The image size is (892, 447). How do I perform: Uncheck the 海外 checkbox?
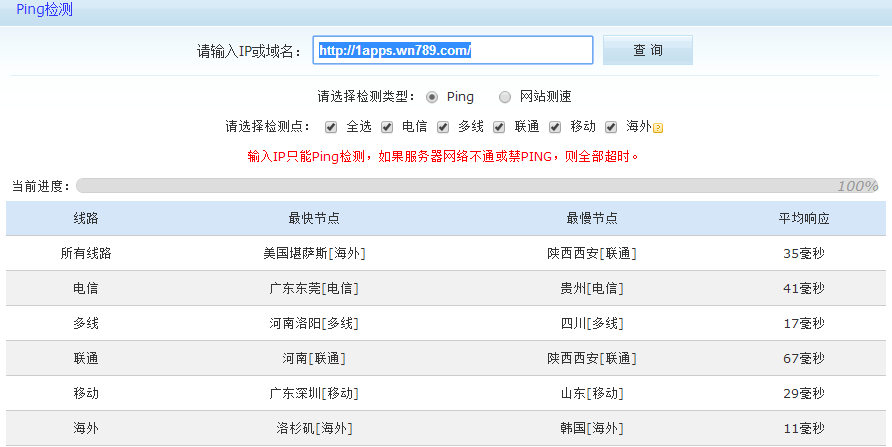click(611, 127)
